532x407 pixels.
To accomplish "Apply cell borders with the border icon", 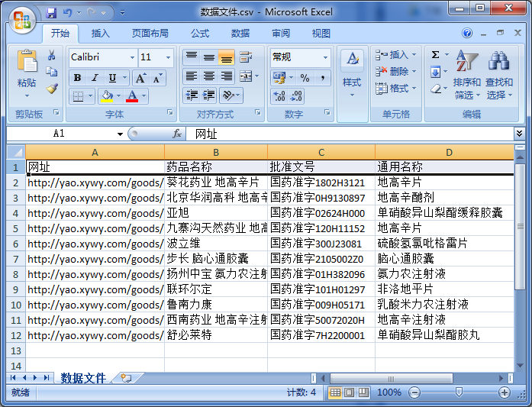I will click(x=78, y=96).
